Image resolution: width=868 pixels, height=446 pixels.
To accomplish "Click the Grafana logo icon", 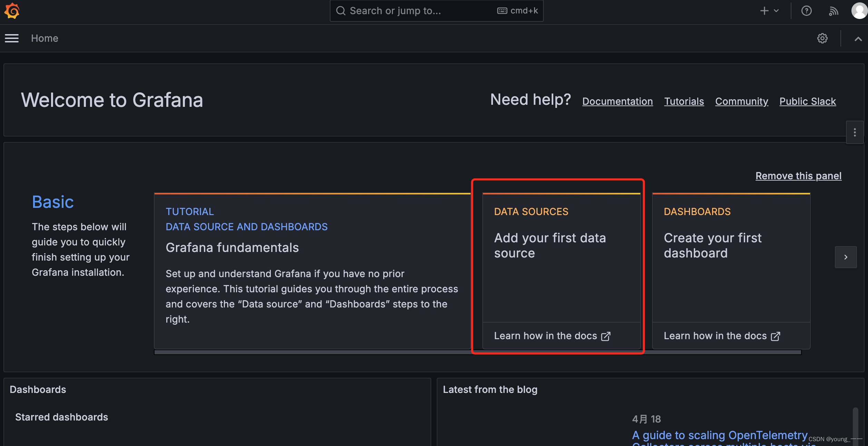I will (x=12, y=11).
